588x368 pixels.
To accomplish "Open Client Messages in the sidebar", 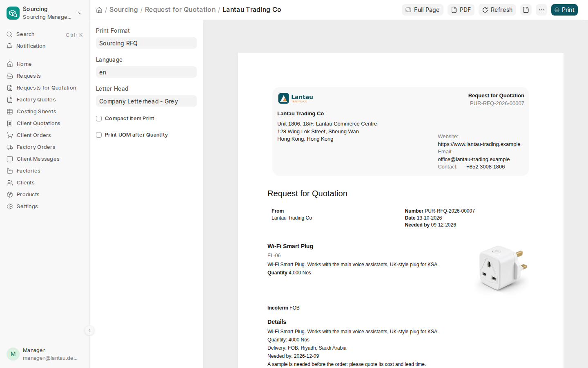I will (45, 159).
